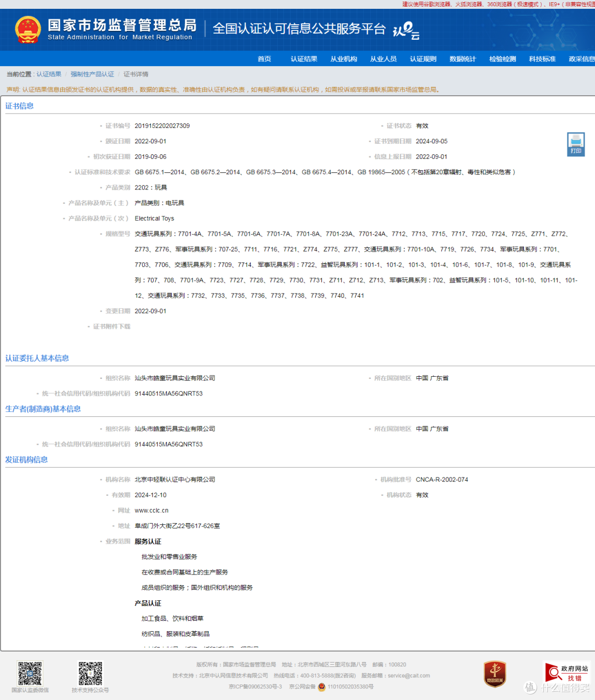Click the 政府网站找错 icon
This screenshot has width=595, height=700.
pyautogui.click(x=566, y=672)
